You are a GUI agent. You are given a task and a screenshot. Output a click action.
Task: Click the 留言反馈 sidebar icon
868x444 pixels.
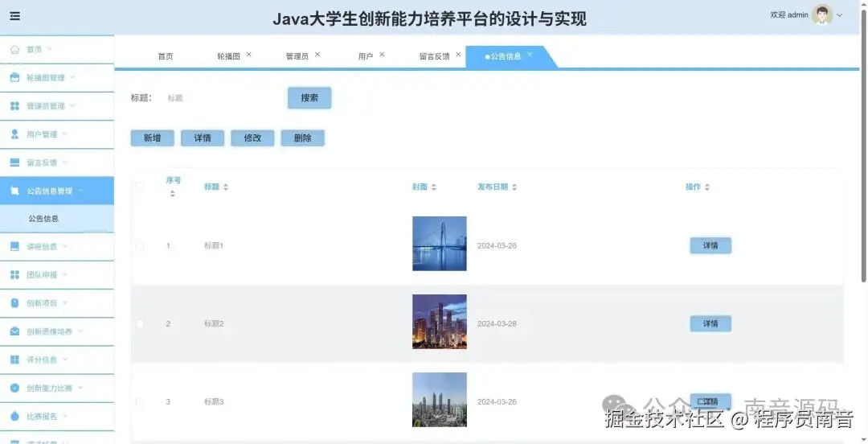click(x=15, y=162)
